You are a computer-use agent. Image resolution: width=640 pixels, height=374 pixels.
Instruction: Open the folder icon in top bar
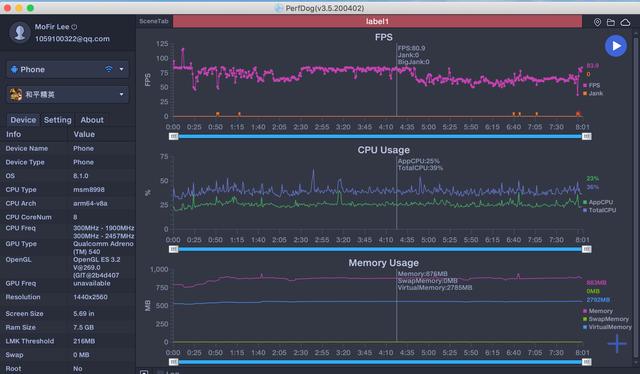pos(611,22)
